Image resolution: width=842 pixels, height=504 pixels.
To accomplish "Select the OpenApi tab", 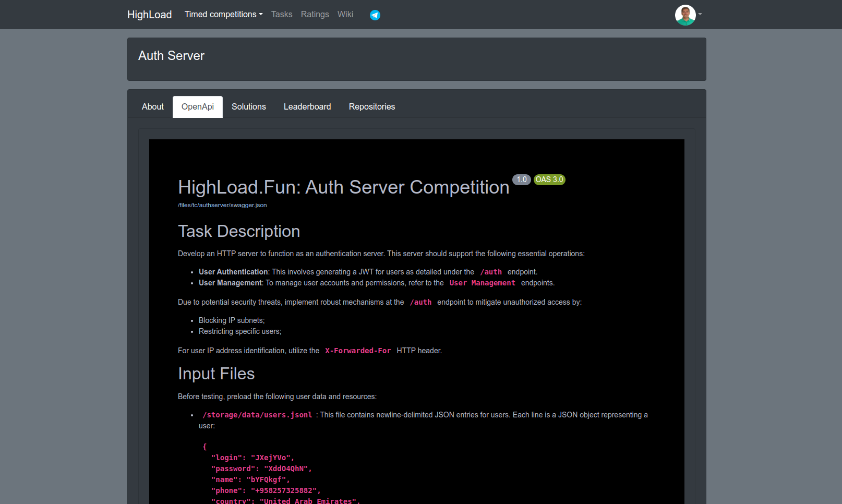I will 198,107.
